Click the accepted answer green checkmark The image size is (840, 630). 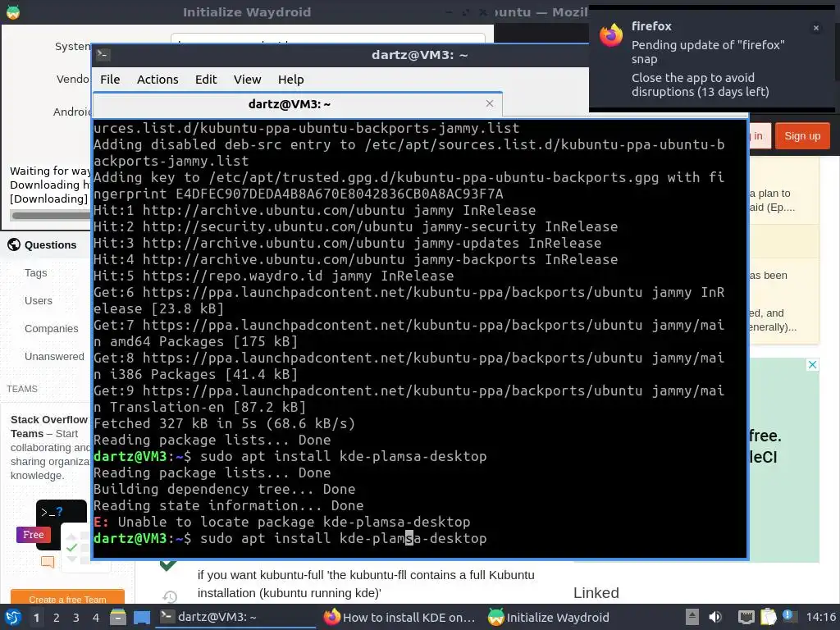pyautogui.click(x=168, y=564)
